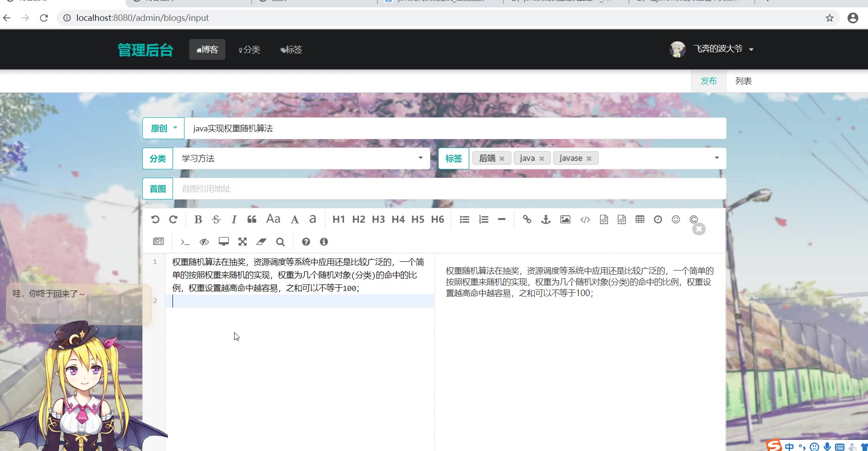Insert current date and time
The image size is (868, 451).
coord(658,219)
